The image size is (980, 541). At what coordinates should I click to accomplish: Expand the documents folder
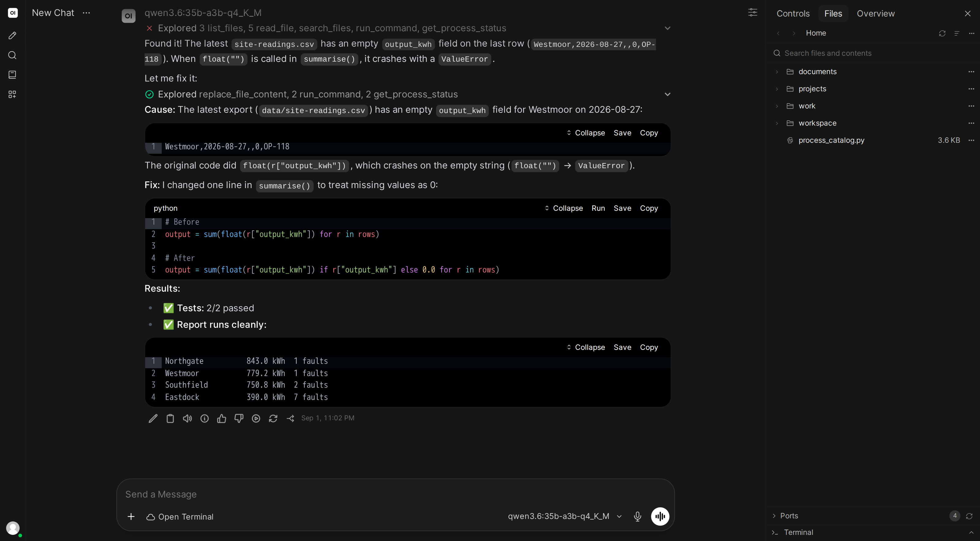click(776, 71)
